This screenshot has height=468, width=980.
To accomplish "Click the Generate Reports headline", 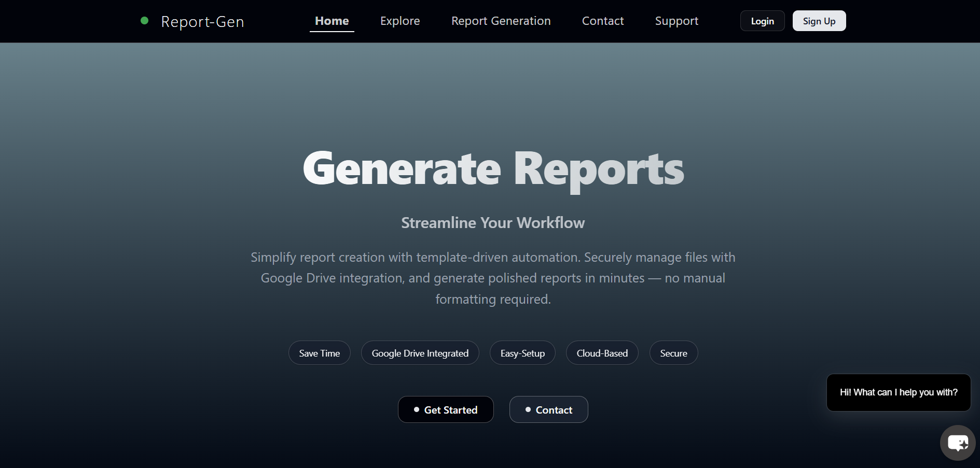I will click(493, 169).
